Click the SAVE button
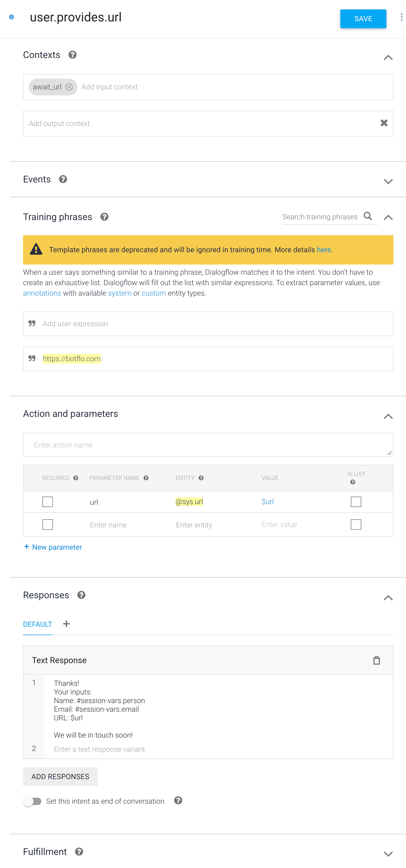The image size is (406, 868). click(363, 19)
